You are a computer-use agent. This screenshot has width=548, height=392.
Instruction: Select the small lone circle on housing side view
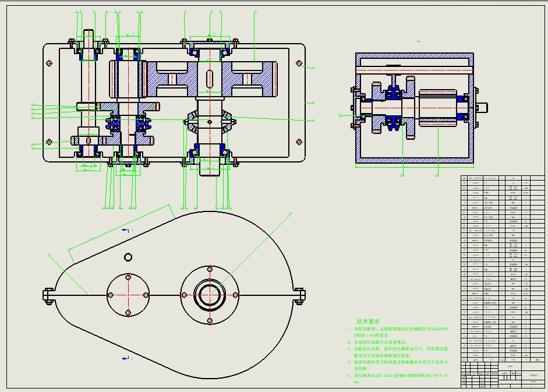click(128, 257)
